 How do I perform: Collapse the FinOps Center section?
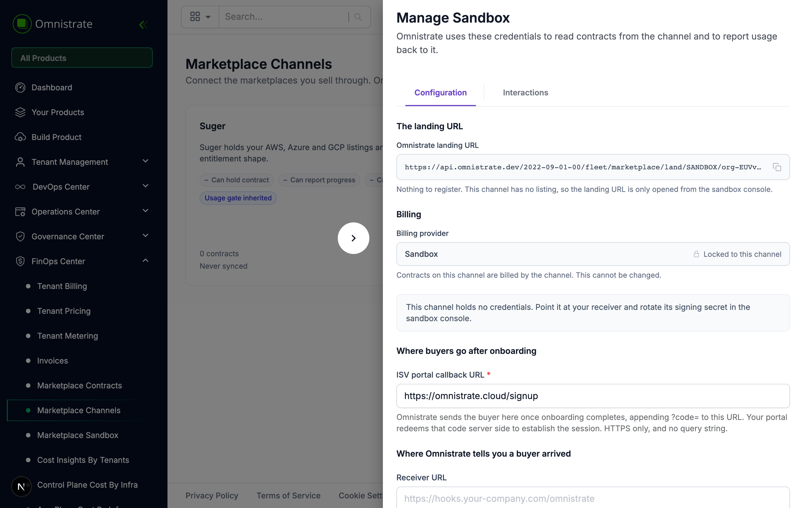(x=145, y=261)
